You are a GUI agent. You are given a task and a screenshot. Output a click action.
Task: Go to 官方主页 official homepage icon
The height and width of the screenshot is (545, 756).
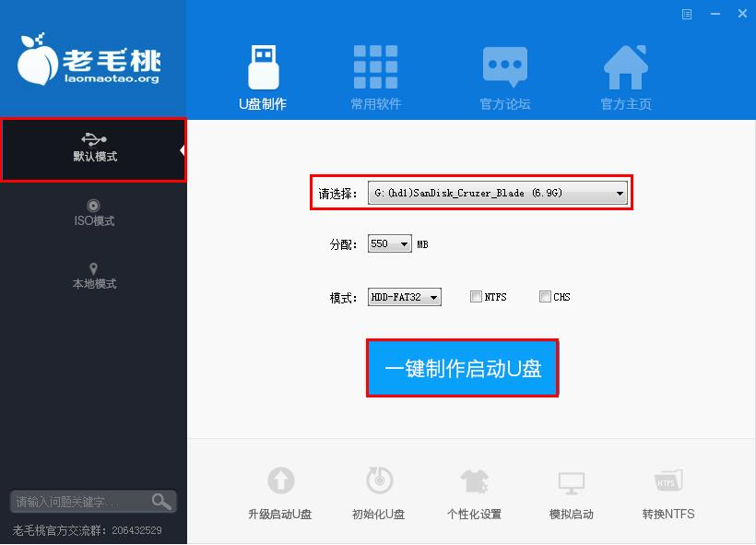(626, 67)
